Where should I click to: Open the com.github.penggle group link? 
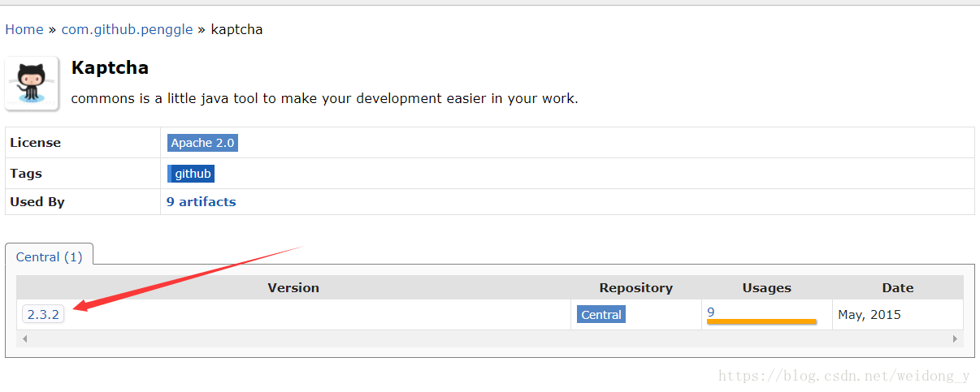127,30
